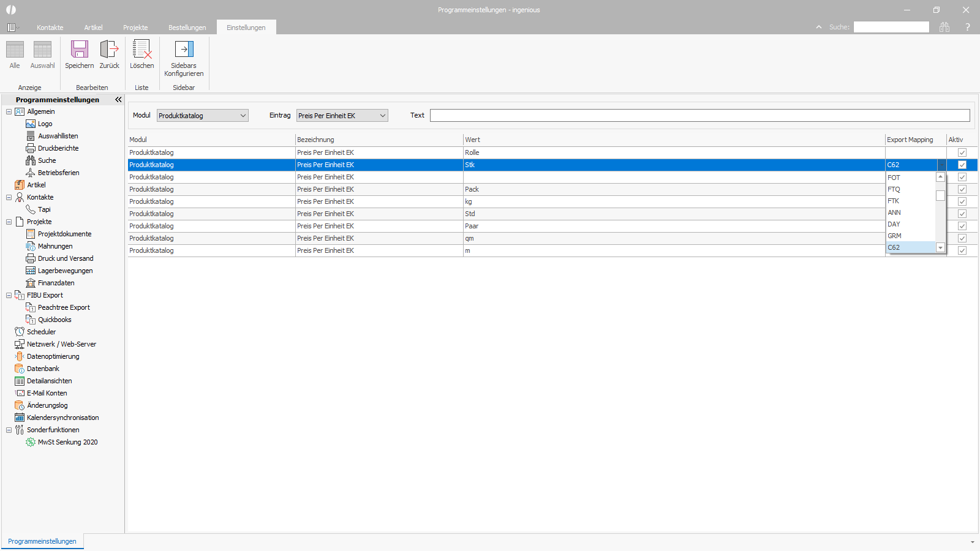Open Datenbank settings
Screen dimensions: 980x551
click(x=43, y=369)
